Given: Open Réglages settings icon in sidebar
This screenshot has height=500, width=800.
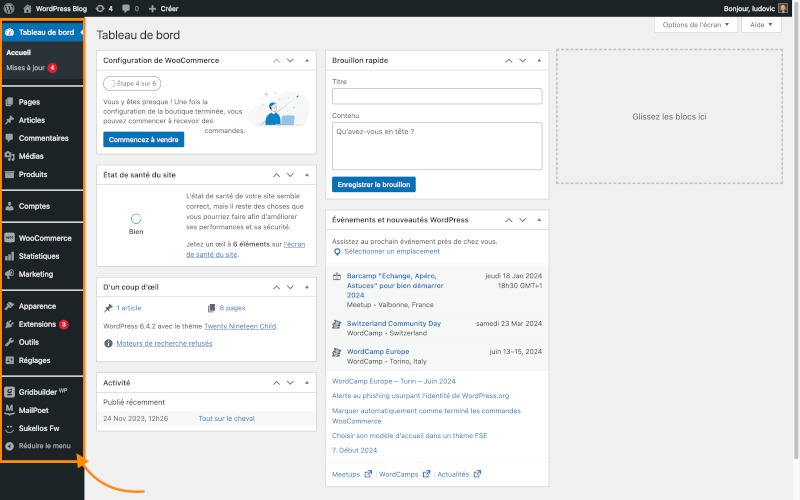Looking at the screenshot, I should 10,360.
